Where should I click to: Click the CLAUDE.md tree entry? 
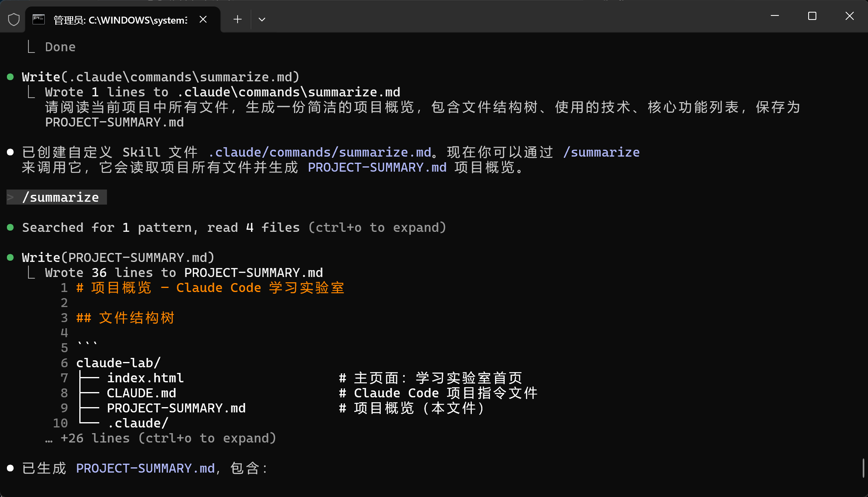point(142,393)
